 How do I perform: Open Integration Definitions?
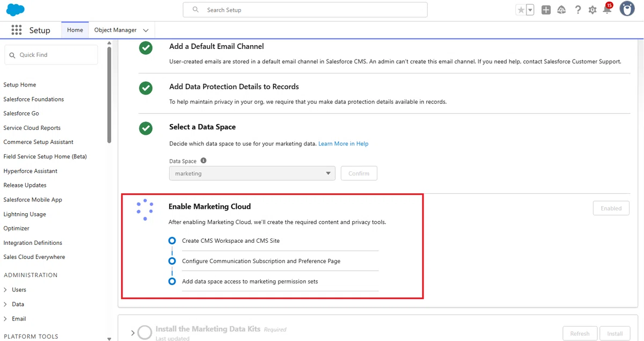[x=33, y=243]
